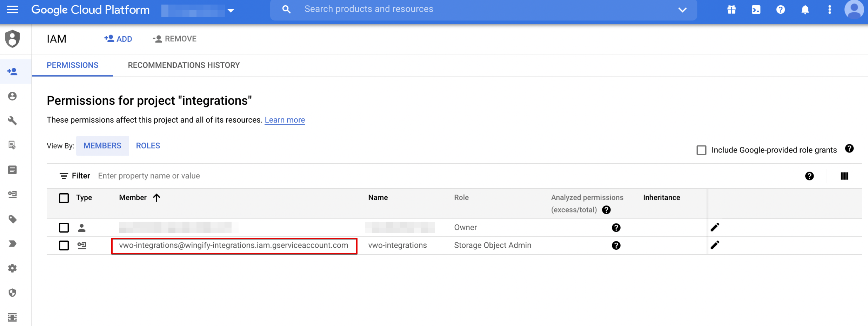Expand the search bar dropdown chevron
The width and height of the screenshot is (868, 326).
point(682,10)
